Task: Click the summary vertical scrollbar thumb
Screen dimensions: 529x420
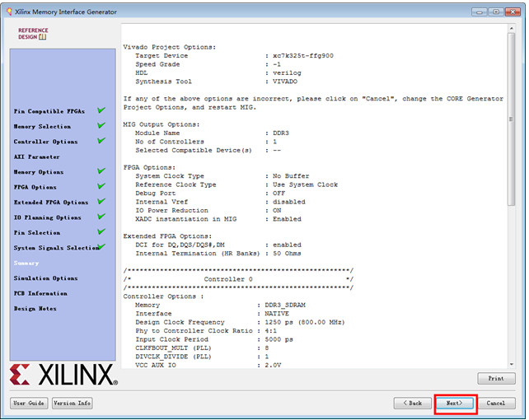Action: pos(512,119)
